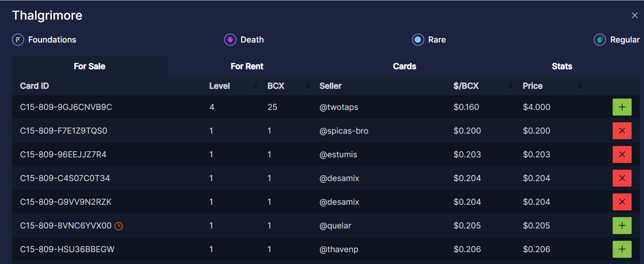Sort listings by BCX column arrows

[308, 86]
